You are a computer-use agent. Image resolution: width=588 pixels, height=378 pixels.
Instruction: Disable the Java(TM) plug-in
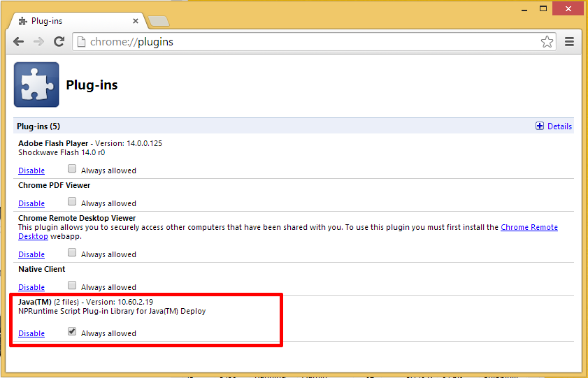pos(31,333)
